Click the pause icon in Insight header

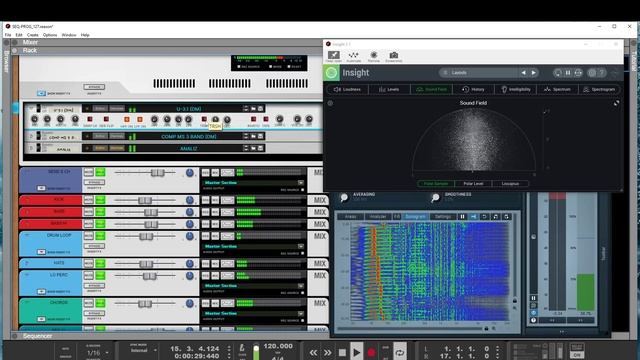[x=568, y=73]
